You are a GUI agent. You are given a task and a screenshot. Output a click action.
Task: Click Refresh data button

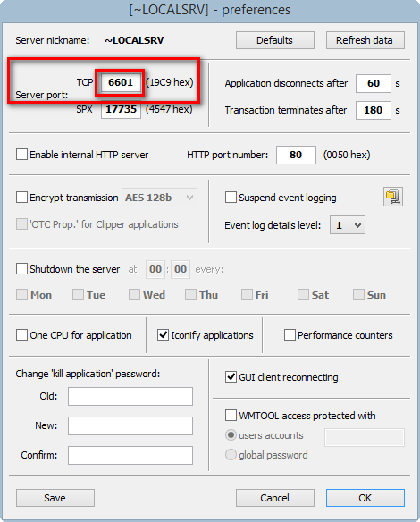[365, 40]
